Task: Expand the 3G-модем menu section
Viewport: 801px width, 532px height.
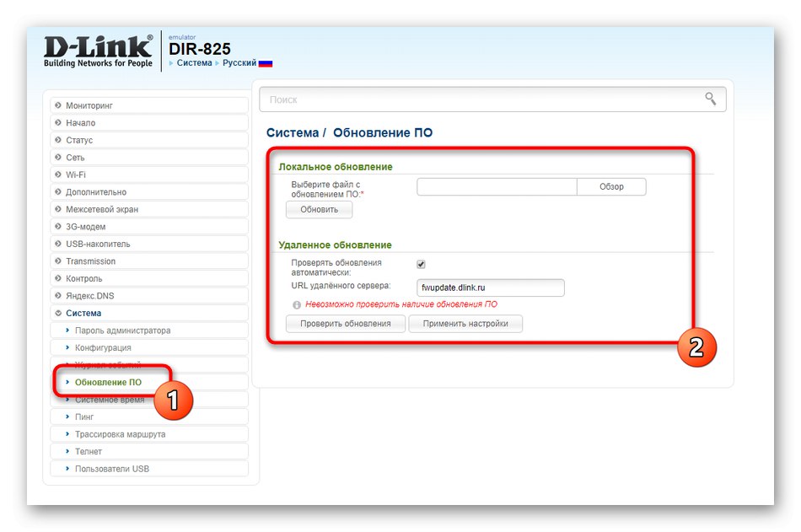Action: [149, 227]
